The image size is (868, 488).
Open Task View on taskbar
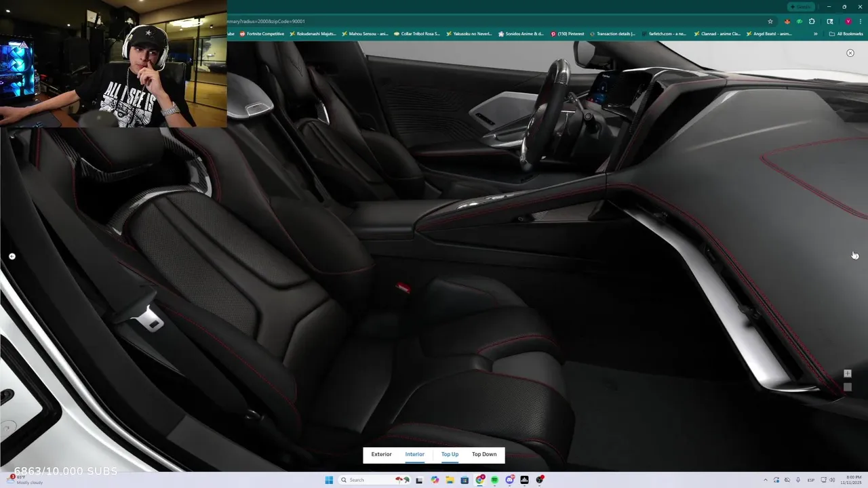point(420,480)
